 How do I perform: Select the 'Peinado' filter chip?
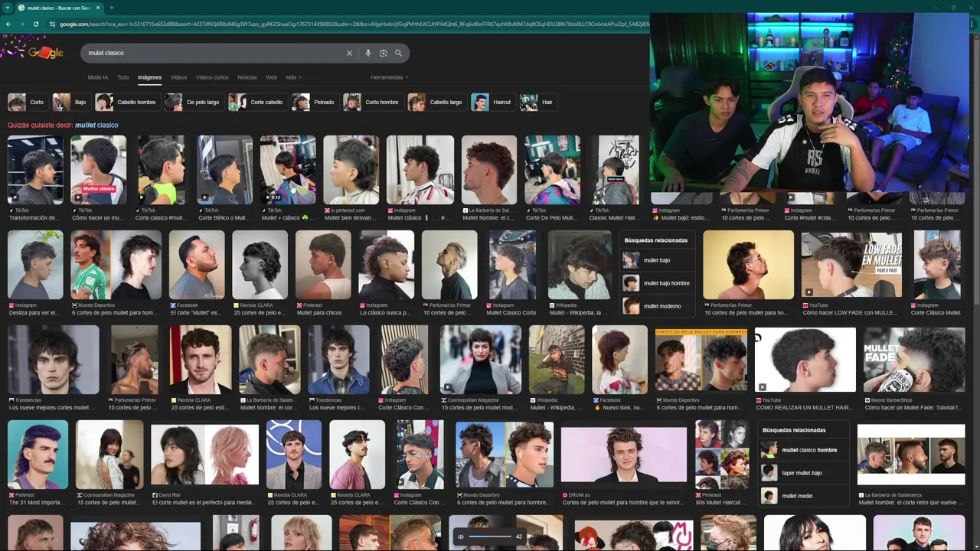pyautogui.click(x=315, y=102)
